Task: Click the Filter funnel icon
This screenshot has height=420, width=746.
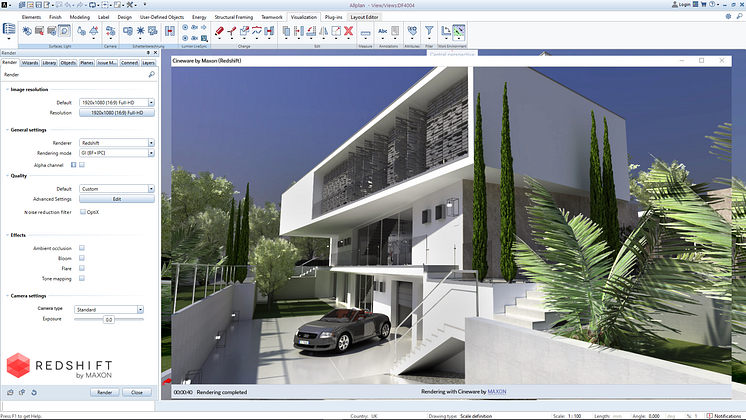Action: (429, 31)
